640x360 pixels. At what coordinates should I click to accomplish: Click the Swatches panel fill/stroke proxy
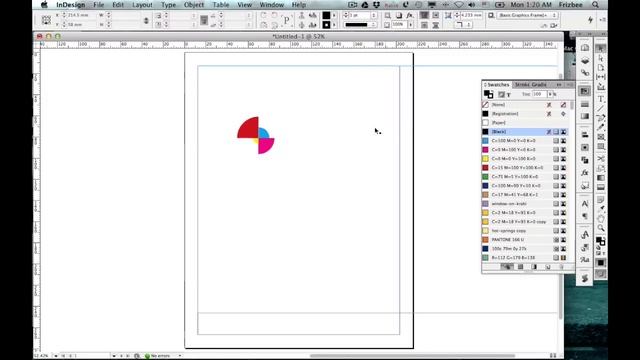point(488,94)
